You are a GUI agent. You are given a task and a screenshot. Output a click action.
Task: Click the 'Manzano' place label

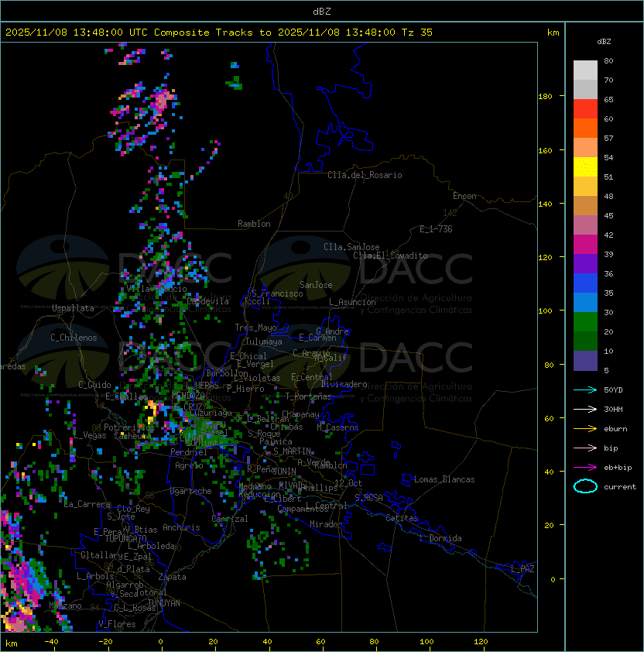[x=65, y=606]
